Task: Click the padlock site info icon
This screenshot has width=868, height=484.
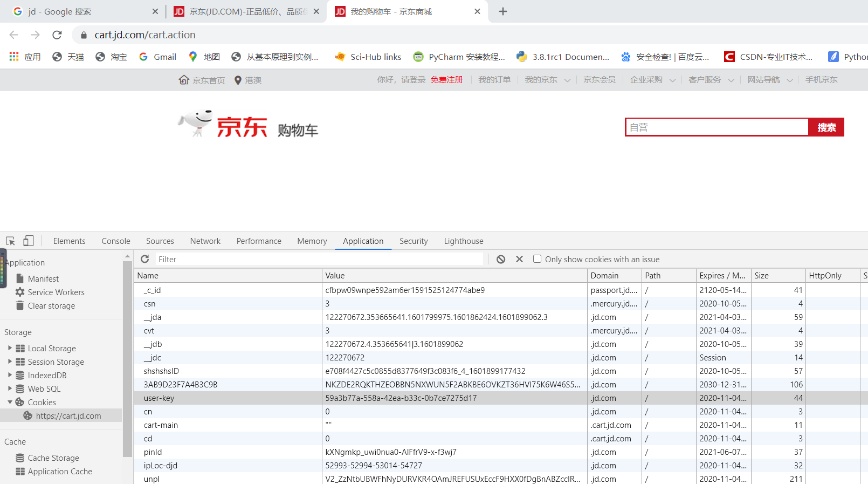Action: click(x=84, y=35)
